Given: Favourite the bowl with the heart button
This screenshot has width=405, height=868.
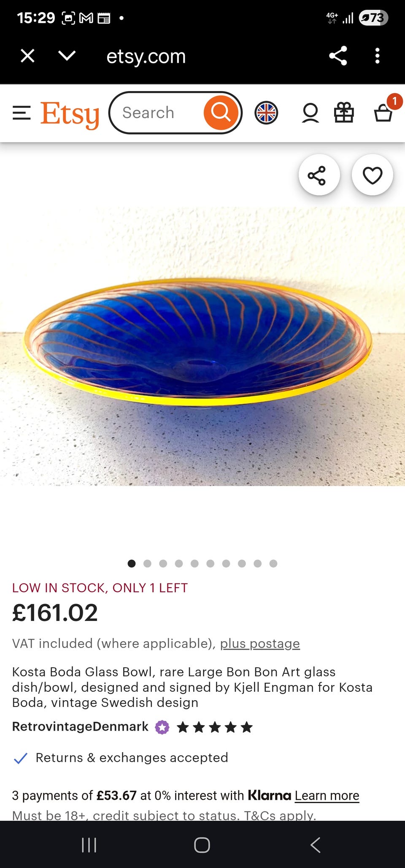Looking at the screenshot, I should pos(372,175).
